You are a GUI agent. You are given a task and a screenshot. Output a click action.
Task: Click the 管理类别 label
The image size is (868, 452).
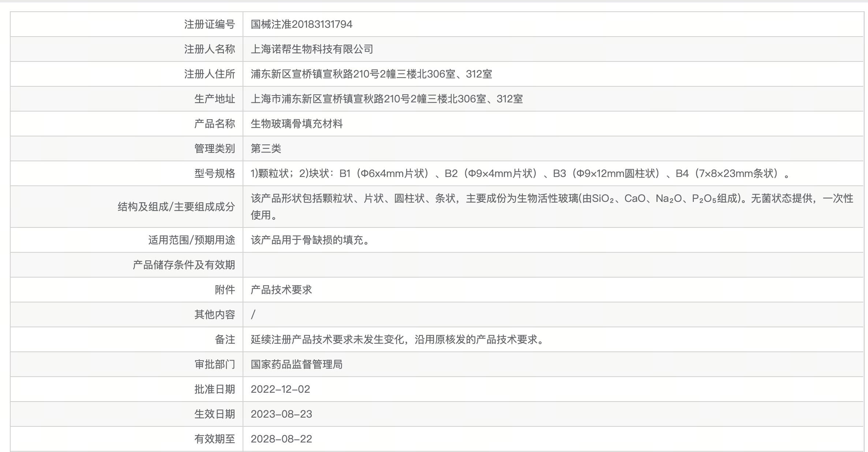[x=214, y=149]
